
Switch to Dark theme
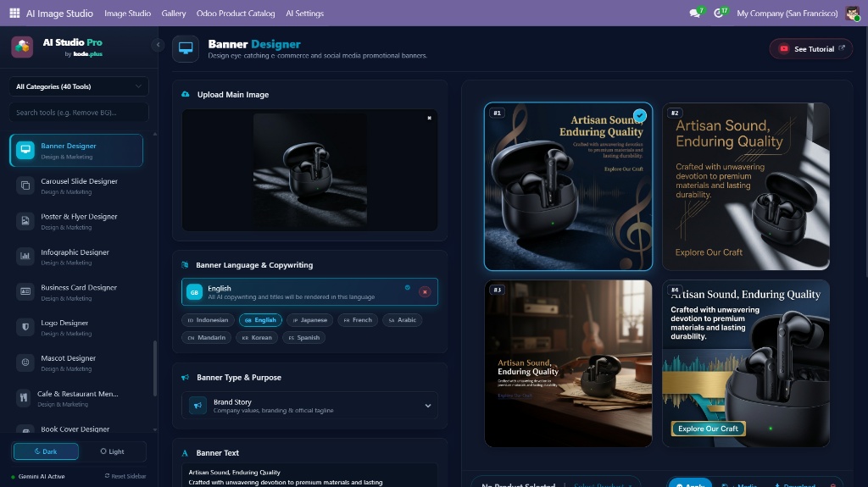tap(46, 451)
